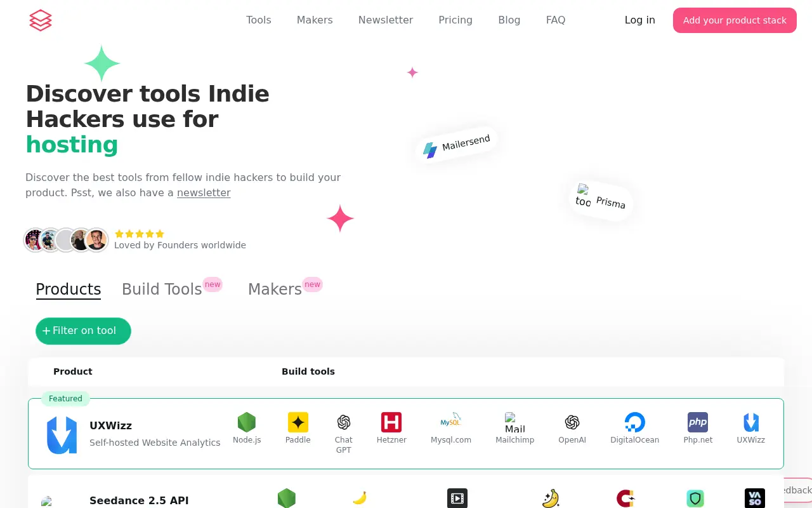Open the Pricing page from navigation
The height and width of the screenshot is (508, 812).
click(x=455, y=20)
